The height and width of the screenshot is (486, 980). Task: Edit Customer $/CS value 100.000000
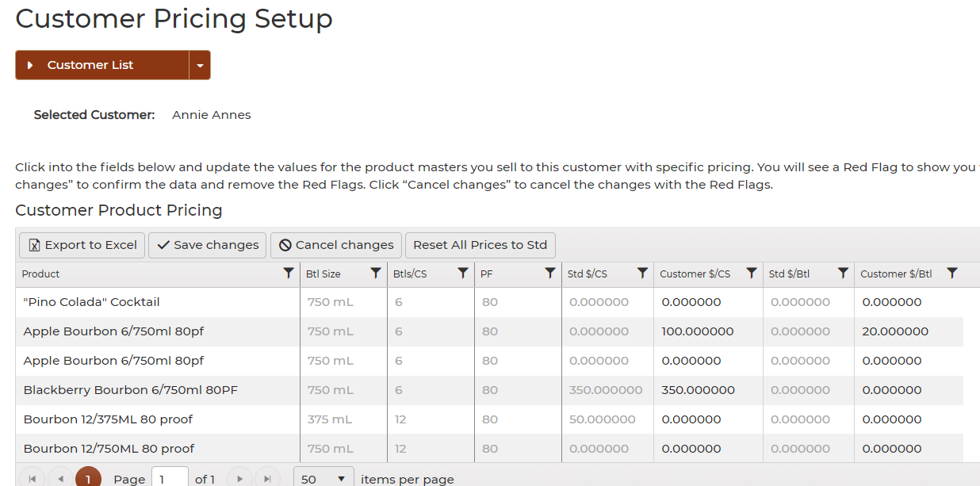[708, 331]
